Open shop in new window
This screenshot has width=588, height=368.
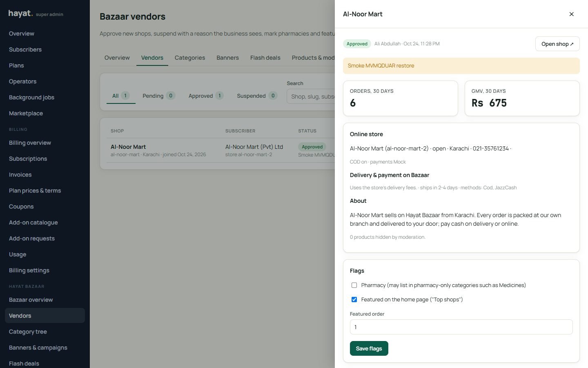coord(557,44)
